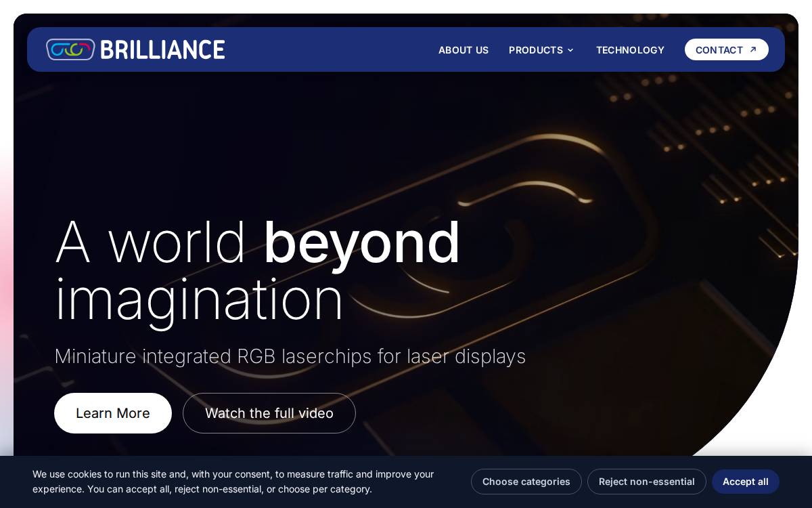
Task: Click the Contact button
Action: pyautogui.click(x=727, y=49)
